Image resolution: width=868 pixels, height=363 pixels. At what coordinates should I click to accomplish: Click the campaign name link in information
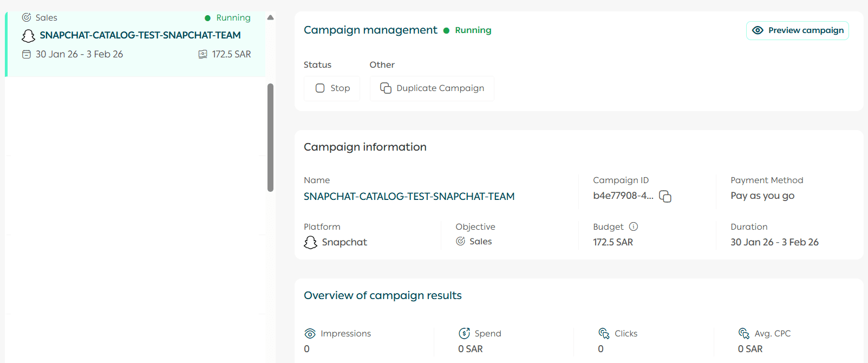tap(409, 196)
